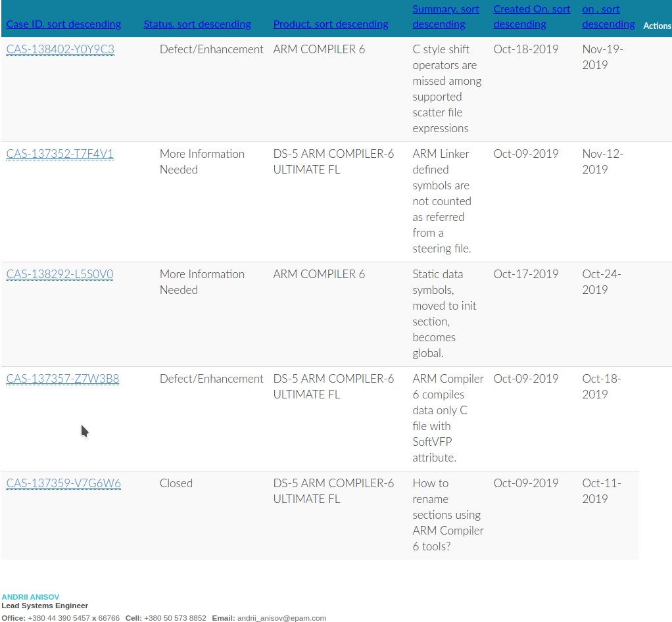Click the ANDRII ANISOV signature name
This screenshot has height=622, width=672.
(x=30, y=597)
